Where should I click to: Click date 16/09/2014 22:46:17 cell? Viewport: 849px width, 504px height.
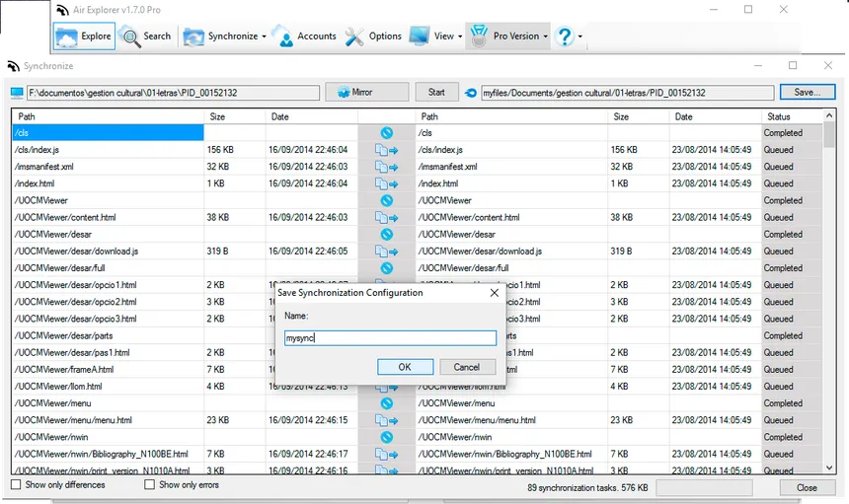[x=308, y=455]
